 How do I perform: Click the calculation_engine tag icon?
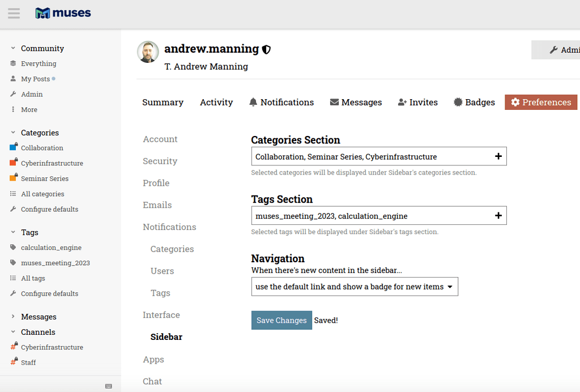pyautogui.click(x=13, y=248)
